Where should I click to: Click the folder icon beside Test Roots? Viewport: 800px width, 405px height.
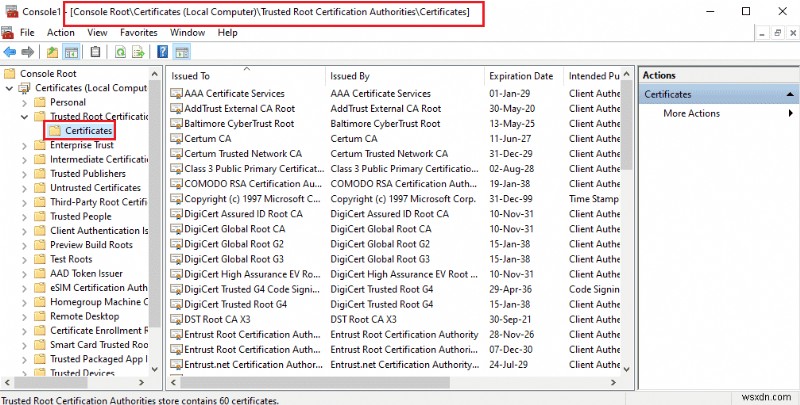tap(40, 259)
